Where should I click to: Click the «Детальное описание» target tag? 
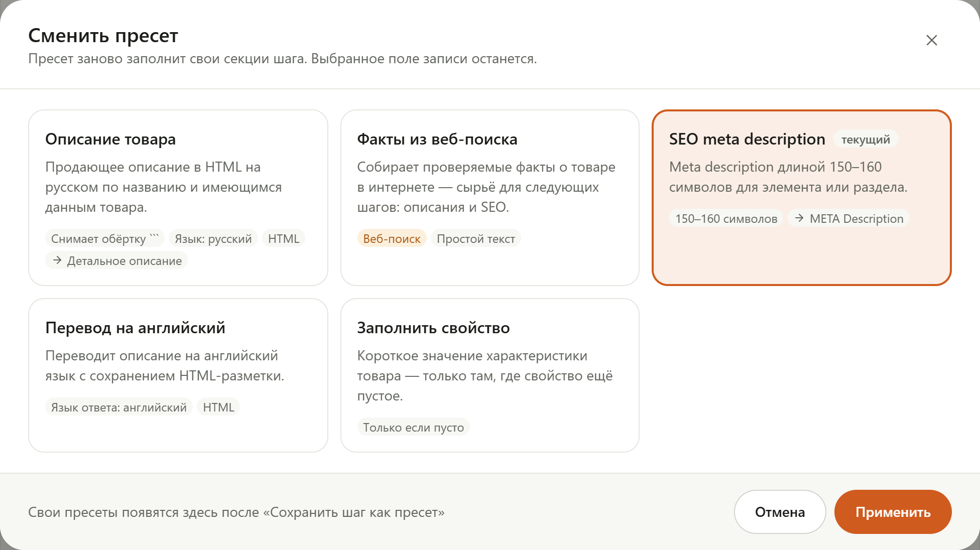coord(116,260)
